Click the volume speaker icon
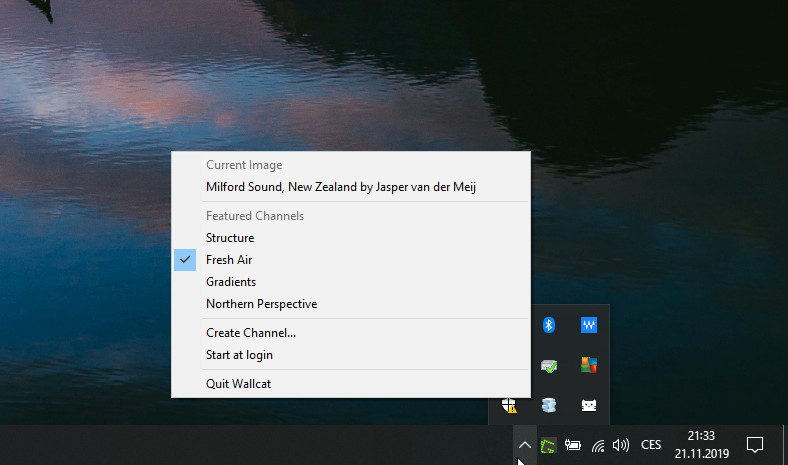 621,445
